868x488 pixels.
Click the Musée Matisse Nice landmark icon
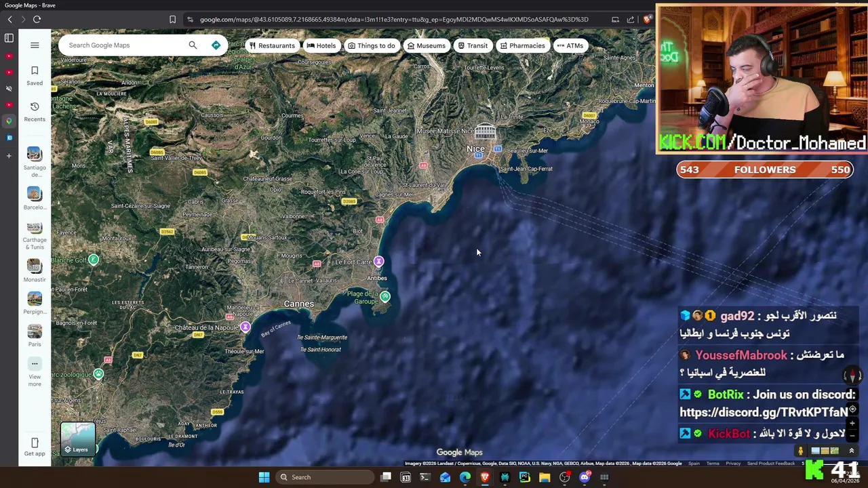[485, 131]
